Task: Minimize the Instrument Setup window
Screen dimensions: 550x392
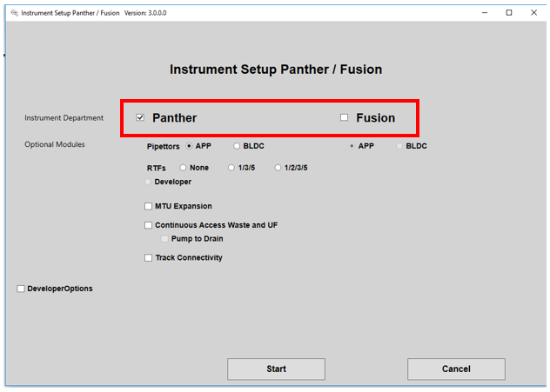Action: (x=485, y=13)
